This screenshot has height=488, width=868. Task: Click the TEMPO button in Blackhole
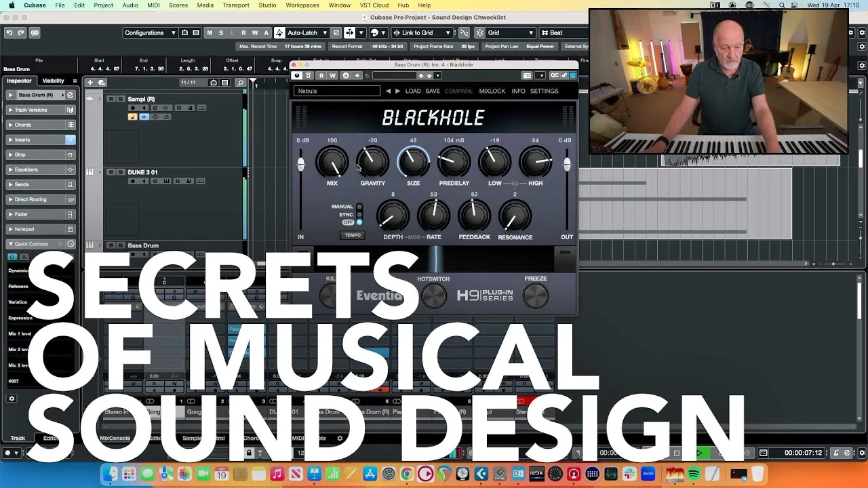(353, 235)
